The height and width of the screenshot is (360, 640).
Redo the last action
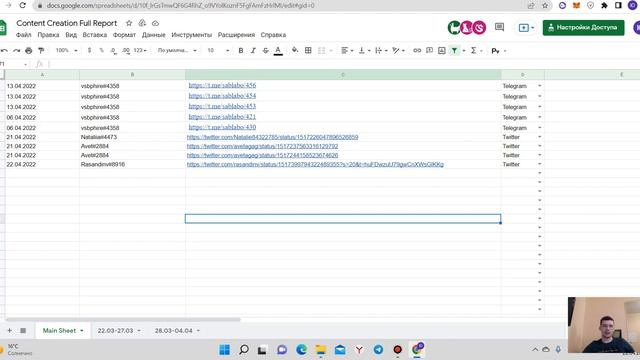click(16, 51)
